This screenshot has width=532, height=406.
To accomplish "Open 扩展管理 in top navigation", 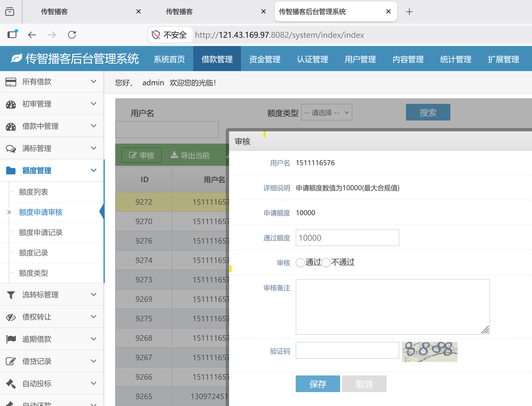I will click(x=504, y=59).
